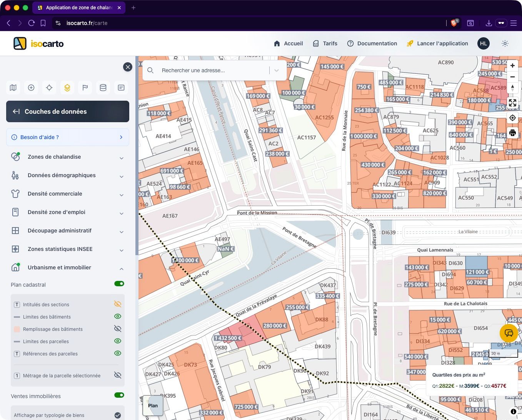Click the crosshair target icon in sidebar toolbar
522x420 pixels.
click(x=49, y=88)
